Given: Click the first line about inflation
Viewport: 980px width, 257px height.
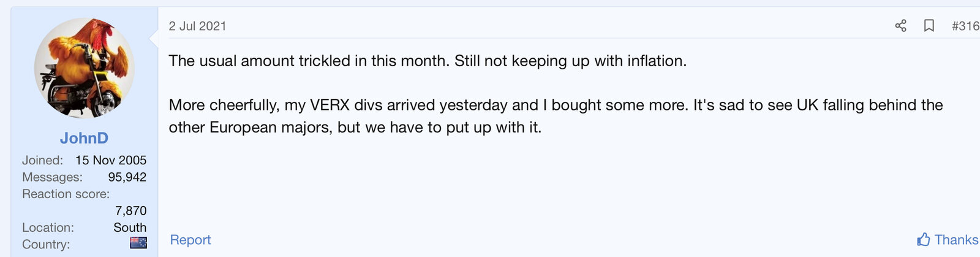Looking at the screenshot, I should [428, 61].
